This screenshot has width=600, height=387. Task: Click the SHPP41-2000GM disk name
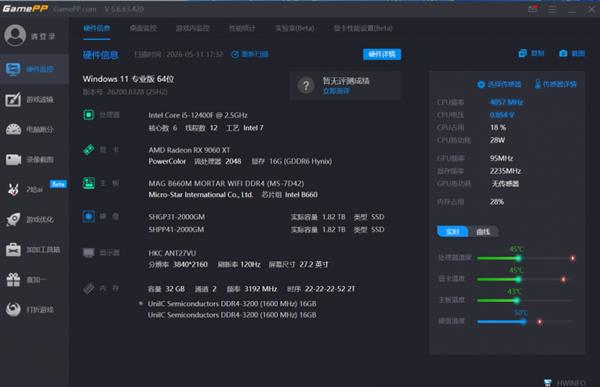(x=176, y=230)
